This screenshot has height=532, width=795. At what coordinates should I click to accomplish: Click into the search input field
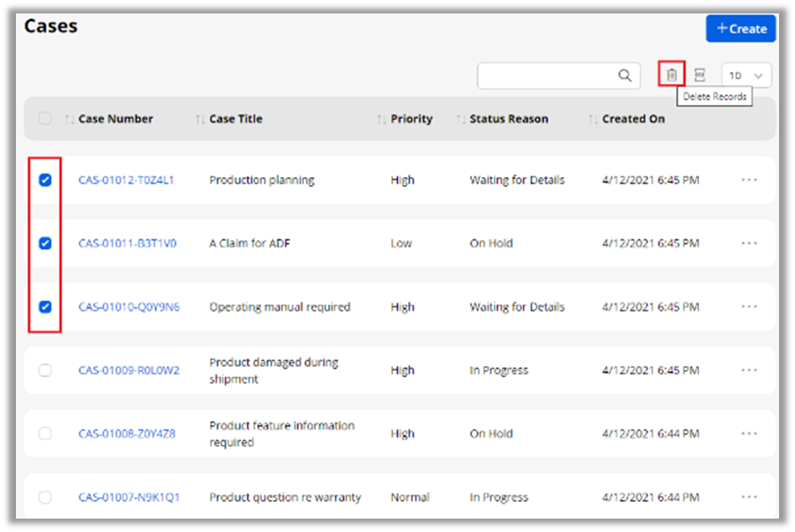click(546, 76)
